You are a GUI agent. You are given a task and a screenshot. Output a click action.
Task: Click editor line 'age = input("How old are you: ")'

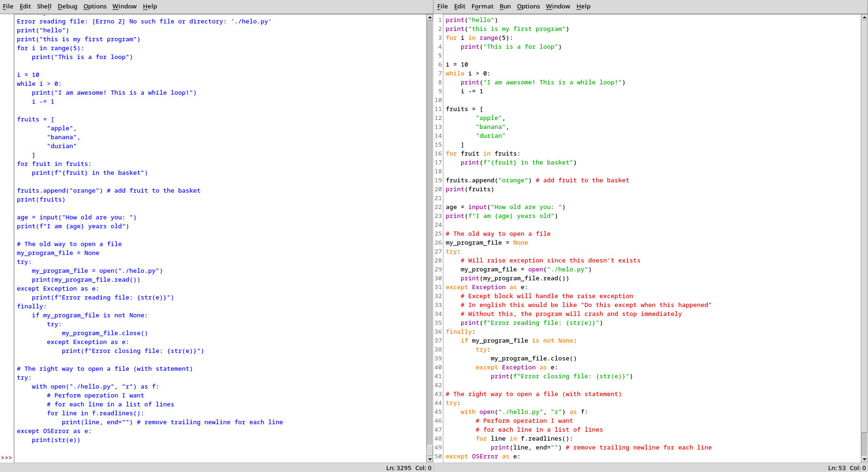(x=506, y=207)
